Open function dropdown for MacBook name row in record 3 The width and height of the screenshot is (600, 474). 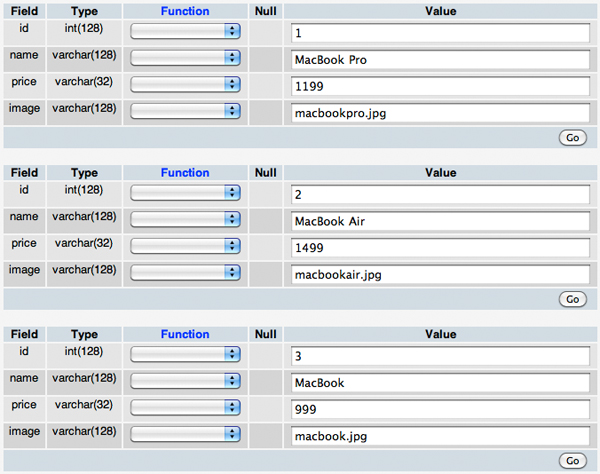tap(185, 381)
